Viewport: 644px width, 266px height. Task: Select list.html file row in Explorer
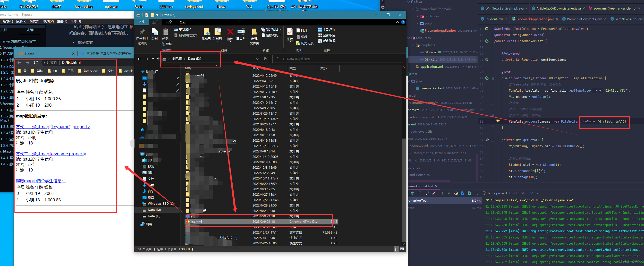[261, 222]
